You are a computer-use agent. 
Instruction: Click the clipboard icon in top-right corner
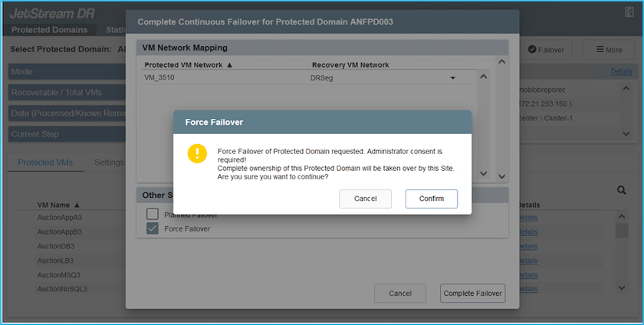click(x=629, y=12)
